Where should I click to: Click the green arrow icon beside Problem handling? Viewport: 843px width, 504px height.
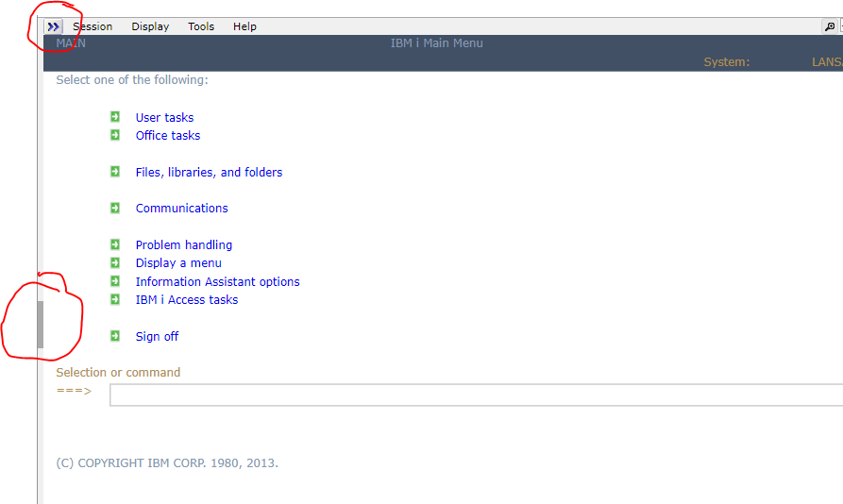(x=115, y=244)
